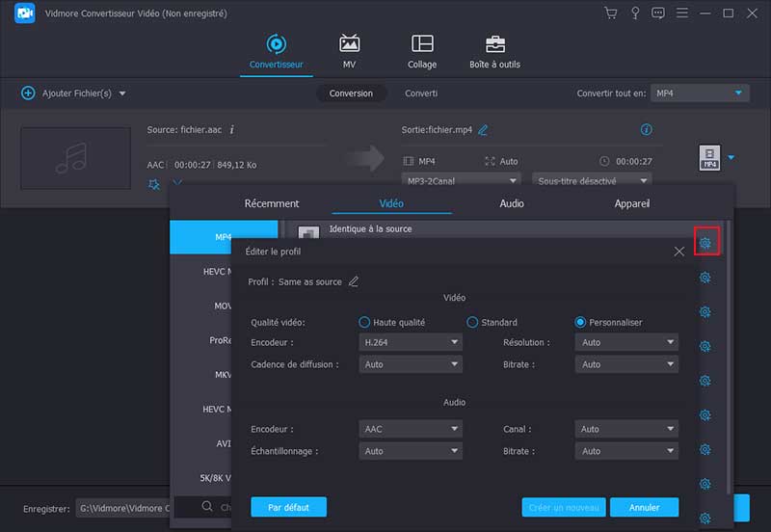Open the Résolution dropdown
The width and height of the screenshot is (771, 532).
click(x=626, y=342)
